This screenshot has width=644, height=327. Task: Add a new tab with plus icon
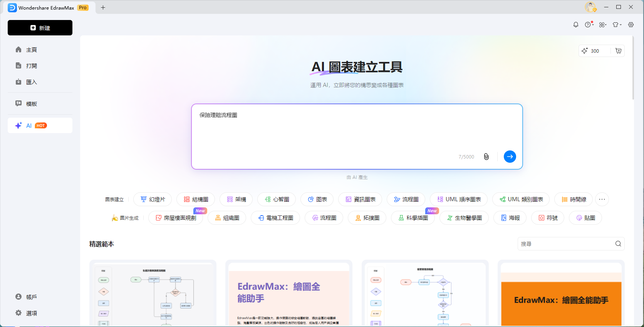coord(103,7)
